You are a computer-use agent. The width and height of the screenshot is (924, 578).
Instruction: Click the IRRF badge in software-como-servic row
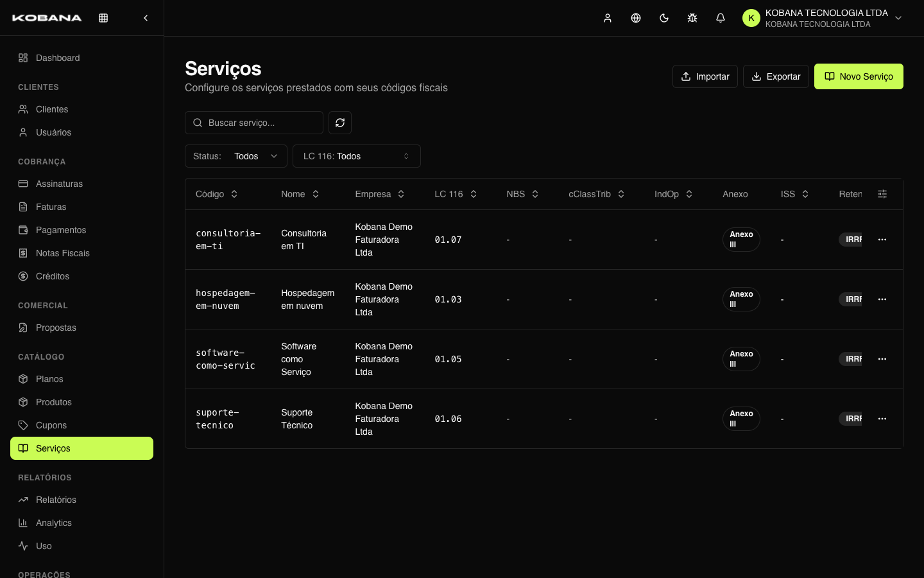pos(850,359)
